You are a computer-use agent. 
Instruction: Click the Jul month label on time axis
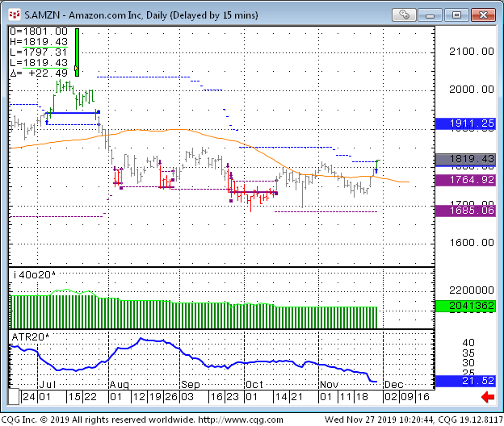(x=48, y=385)
